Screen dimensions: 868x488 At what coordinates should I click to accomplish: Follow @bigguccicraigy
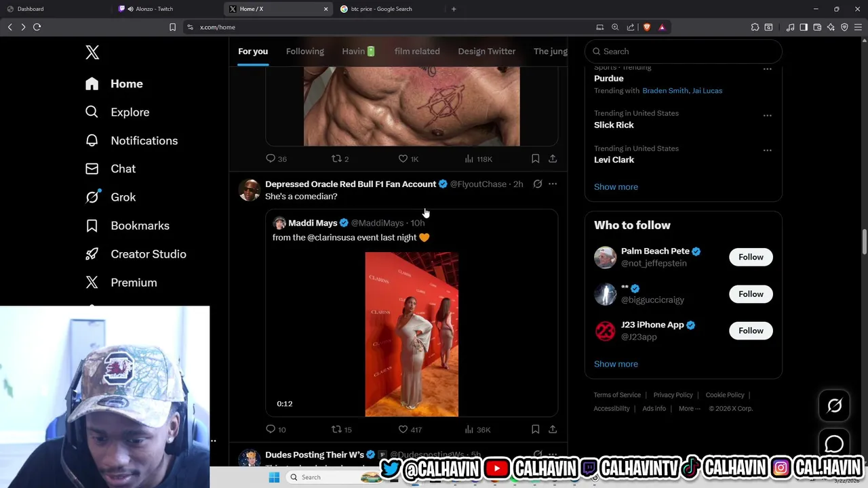coord(751,294)
